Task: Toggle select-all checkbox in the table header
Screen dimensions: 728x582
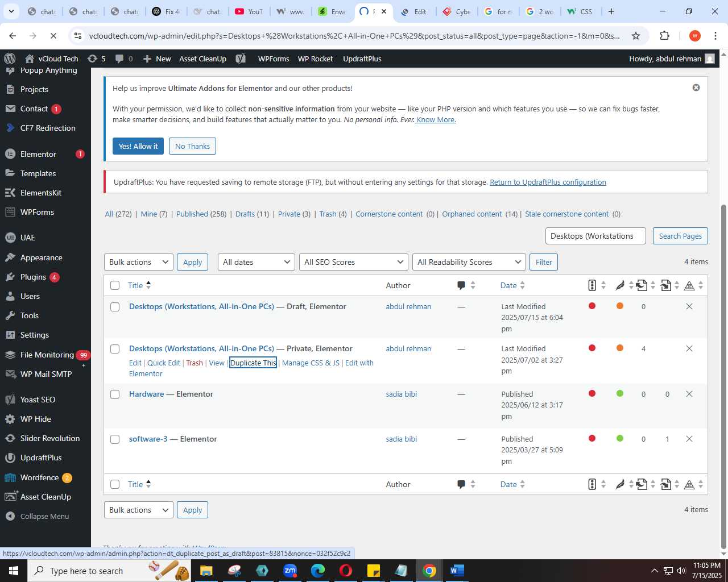Action: click(x=115, y=285)
